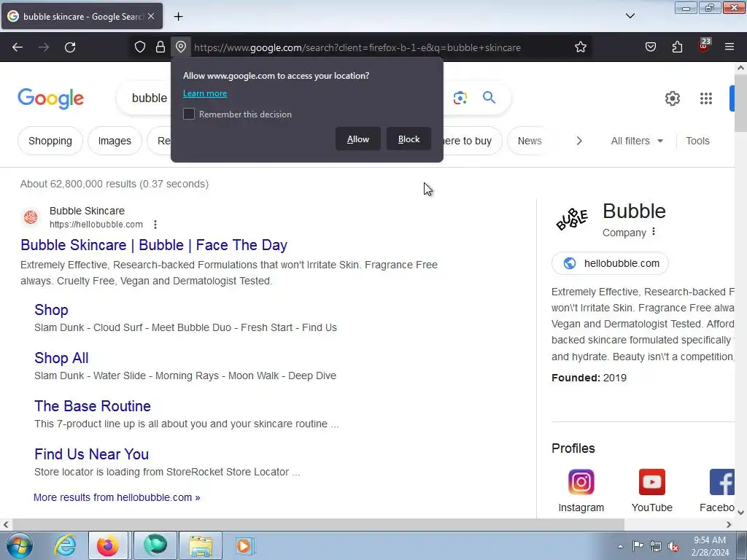Click the muted volume tray icon
747x560 pixels.
point(673,546)
